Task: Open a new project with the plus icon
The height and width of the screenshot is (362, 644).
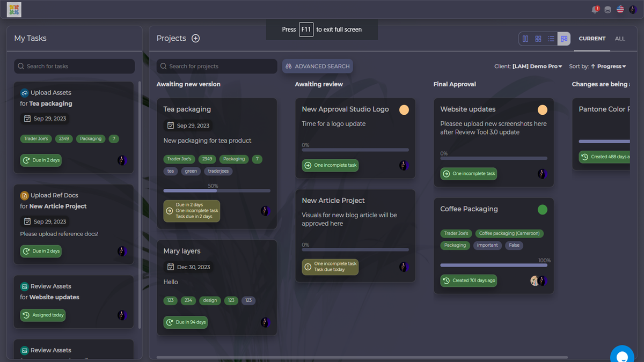Action: 195,38
